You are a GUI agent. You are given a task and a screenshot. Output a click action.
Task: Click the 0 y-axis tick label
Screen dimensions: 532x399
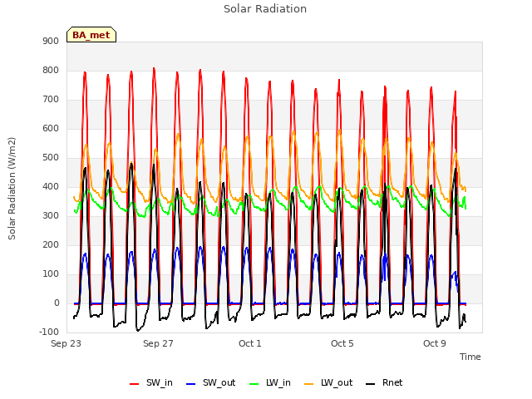point(57,303)
